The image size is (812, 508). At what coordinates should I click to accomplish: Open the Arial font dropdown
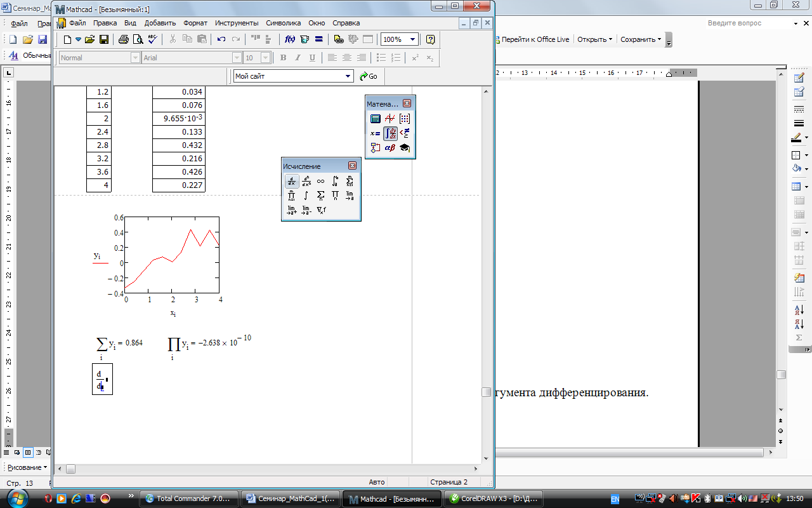(237, 58)
